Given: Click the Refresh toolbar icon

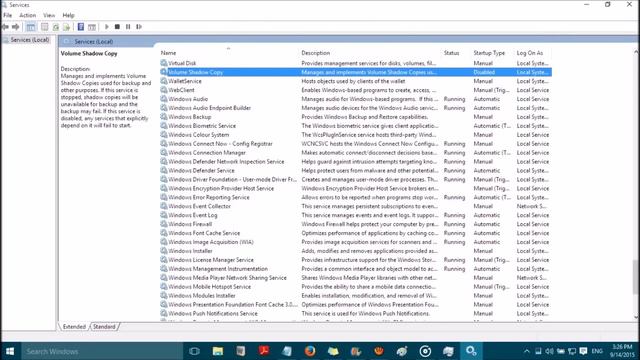Looking at the screenshot, I should point(56,27).
